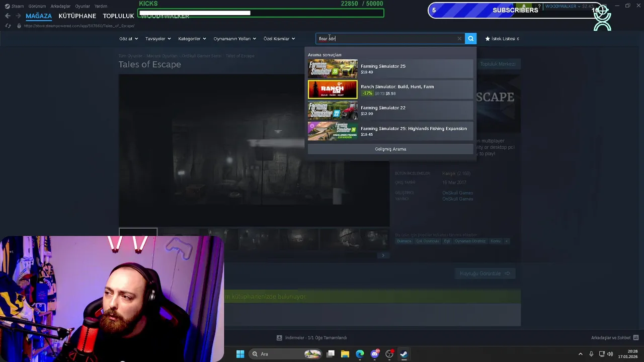The height and width of the screenshot is (362, 644).
Task: Open the clock showing 20:28
Action: click(627, 354)
